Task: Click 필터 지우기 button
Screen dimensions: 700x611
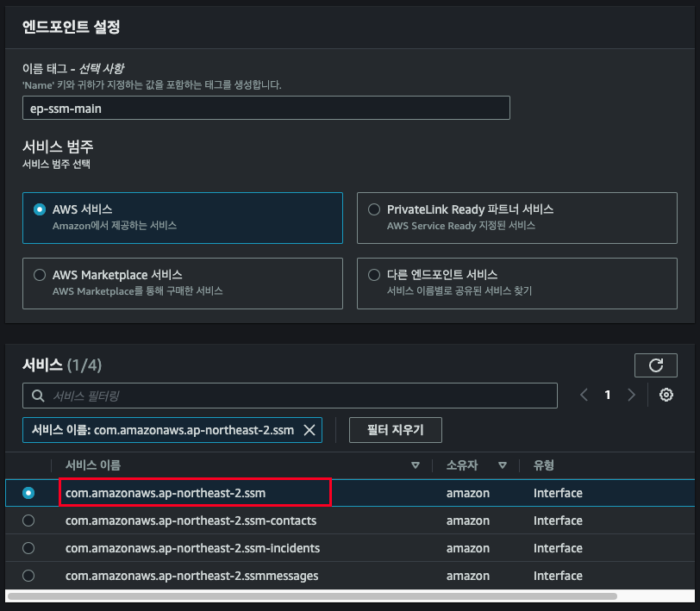Action: pyautogui.click(x=396, y=430)
